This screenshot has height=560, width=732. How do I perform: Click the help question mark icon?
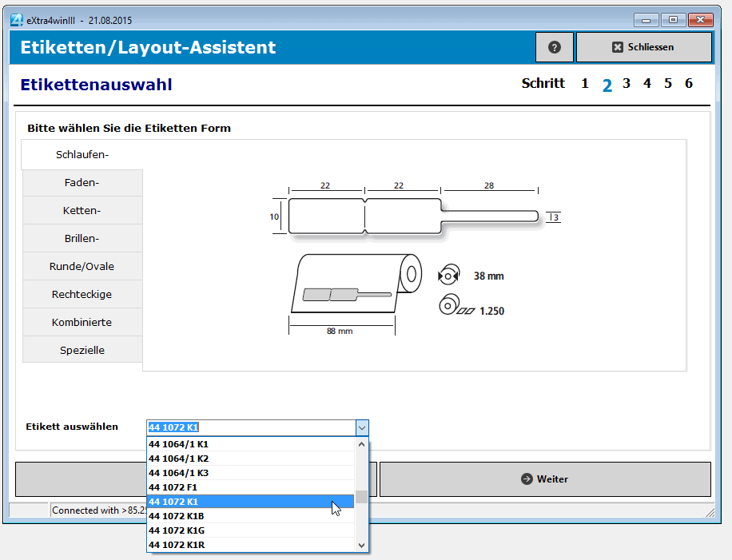tap(555, 47)
